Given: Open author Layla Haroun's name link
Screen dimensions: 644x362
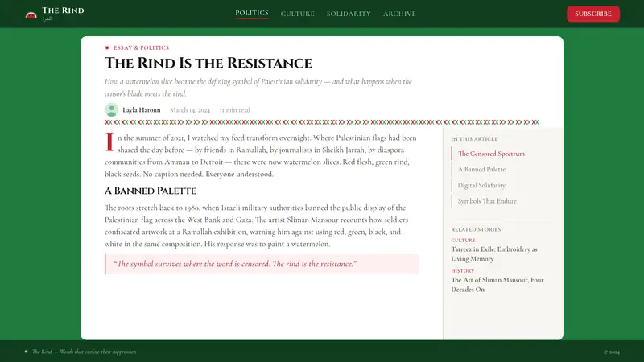Looking at the screenshot, I should coord(142,110).
